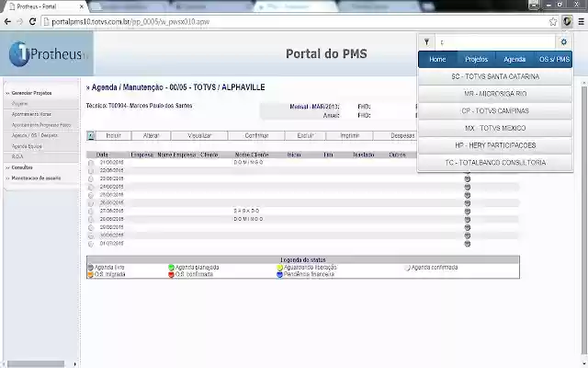Image resolution: width=588 pixels, height=368 pixels.
Task: Click the browser address bar URL
Action: tap(130, 22)
